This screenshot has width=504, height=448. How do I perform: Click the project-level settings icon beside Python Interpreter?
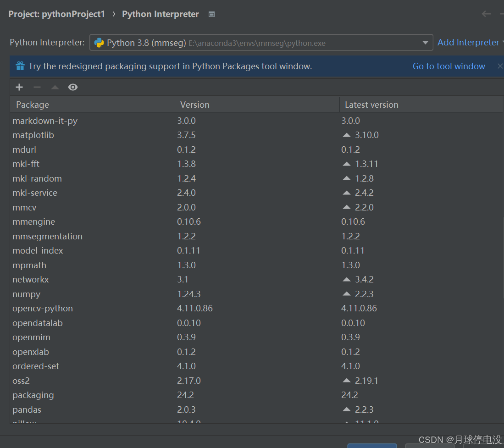click(x=211, y=14)
